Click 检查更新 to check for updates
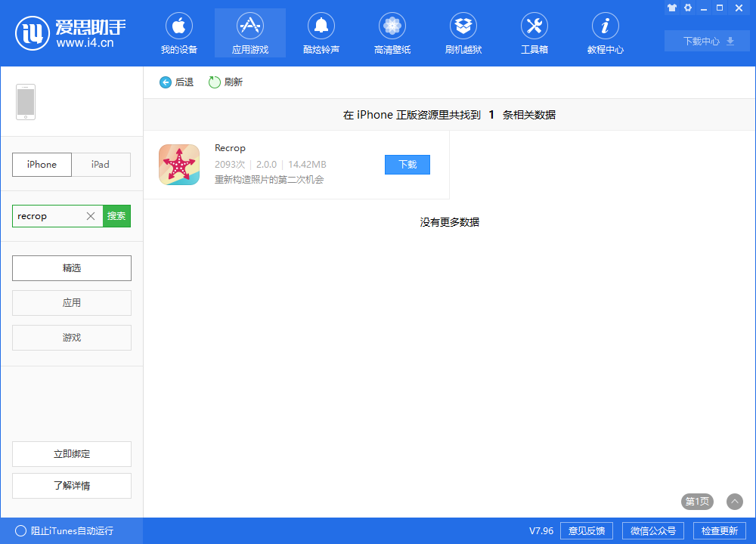Viewport: 756px width, 544px height. pyautogui.click(x=719, y=530)
